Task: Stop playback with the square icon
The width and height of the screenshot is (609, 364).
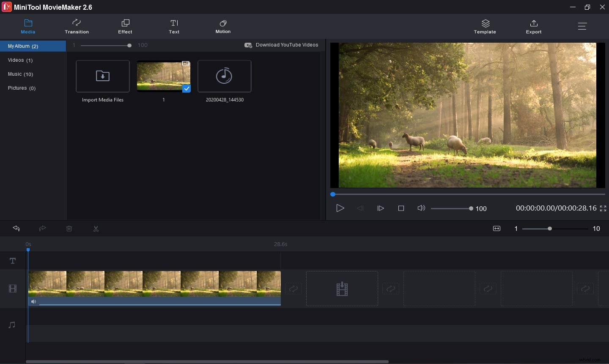Action: tap(401, 208)
